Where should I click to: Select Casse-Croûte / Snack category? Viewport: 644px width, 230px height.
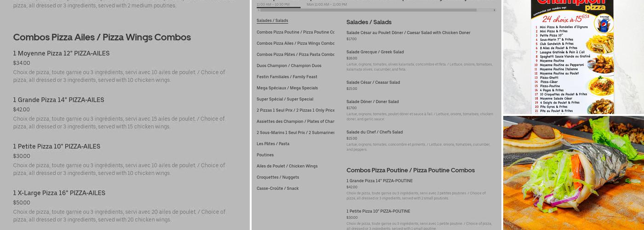pos(278,188)
